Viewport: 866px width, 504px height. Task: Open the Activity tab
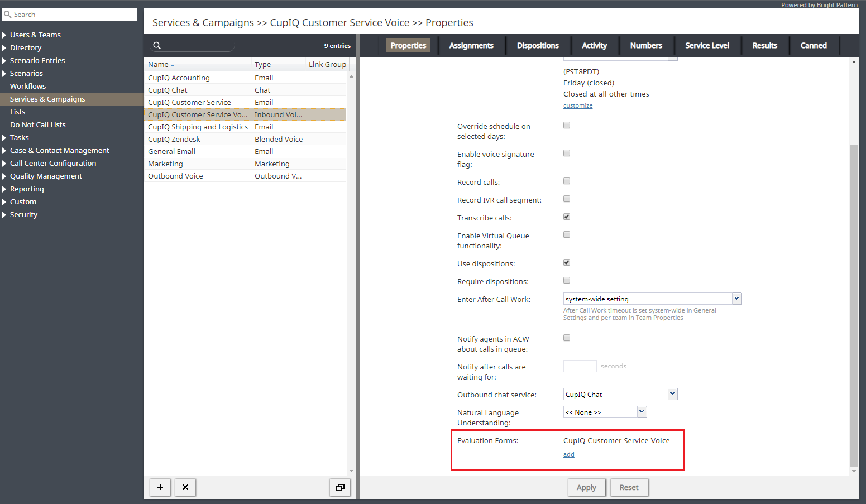point(594,45)
